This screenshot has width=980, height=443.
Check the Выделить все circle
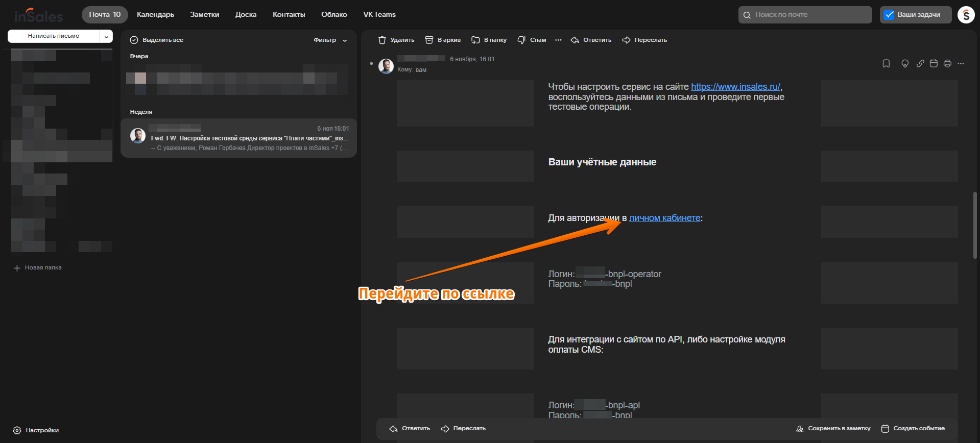(x=134, y=40)
